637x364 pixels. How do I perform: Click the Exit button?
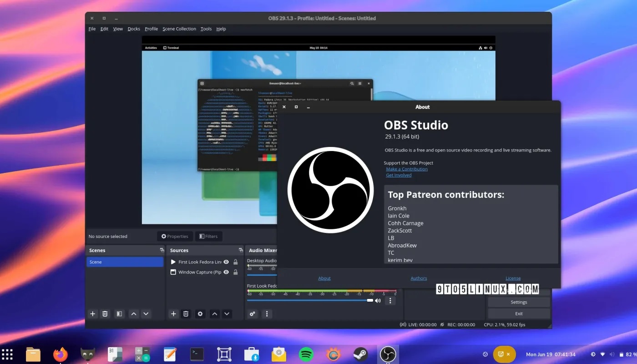point(519,313)
